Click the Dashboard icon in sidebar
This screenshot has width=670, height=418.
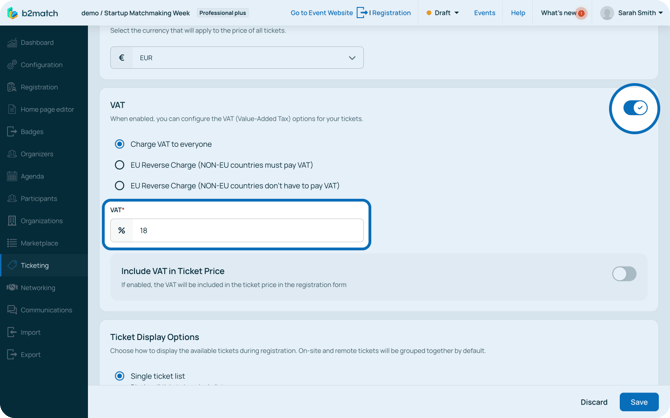(12, 43)
